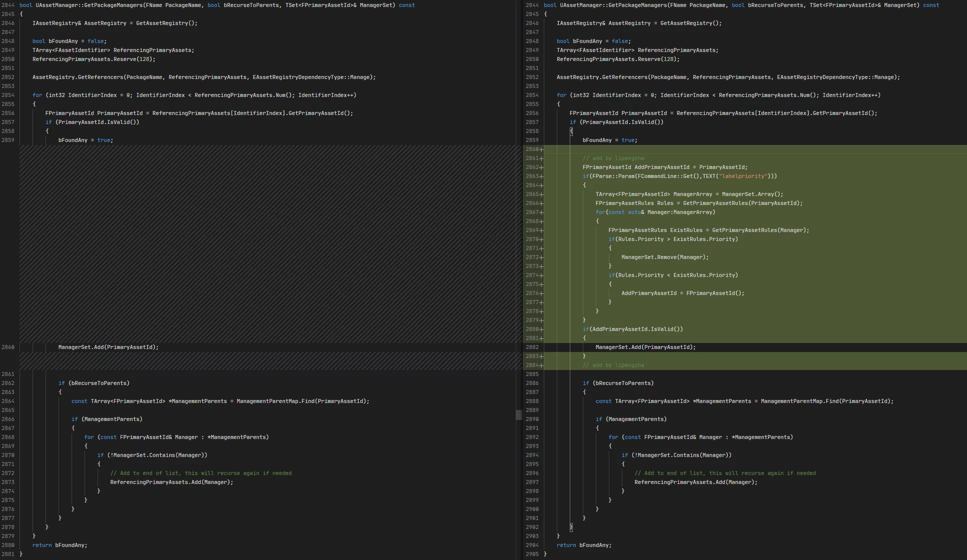967x560 pixels.
Task: Click line number 2844 in the left pane
Action: [8, 5]
